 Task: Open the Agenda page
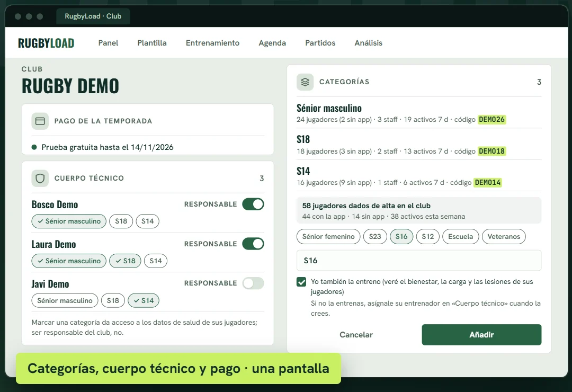tap(273, 43)
